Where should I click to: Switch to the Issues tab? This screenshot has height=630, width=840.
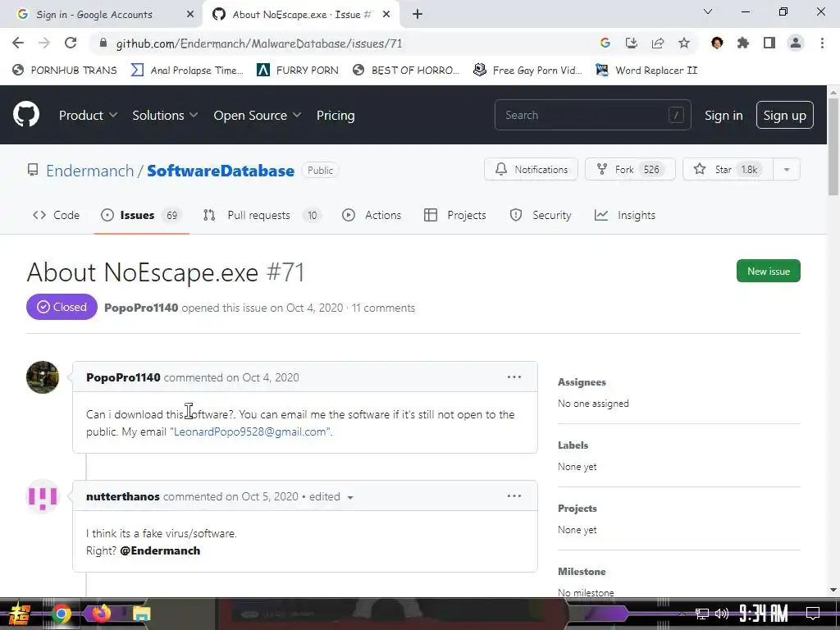click(141, 215)
